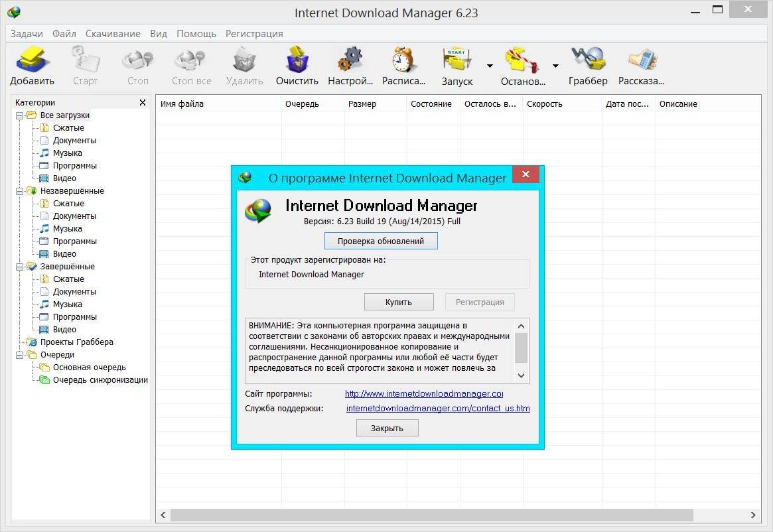The height and width of the screenshot is (532, 773).
Task: Sort by Размер column header
Action: [375, 103]
